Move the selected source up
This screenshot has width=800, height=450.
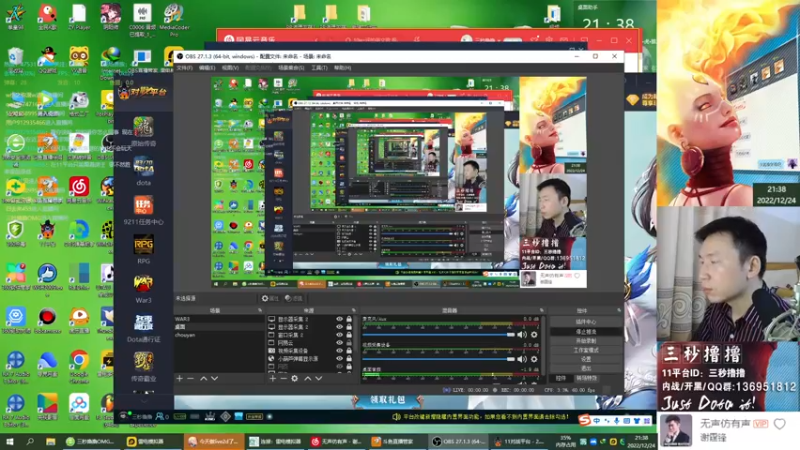point(308,379)
